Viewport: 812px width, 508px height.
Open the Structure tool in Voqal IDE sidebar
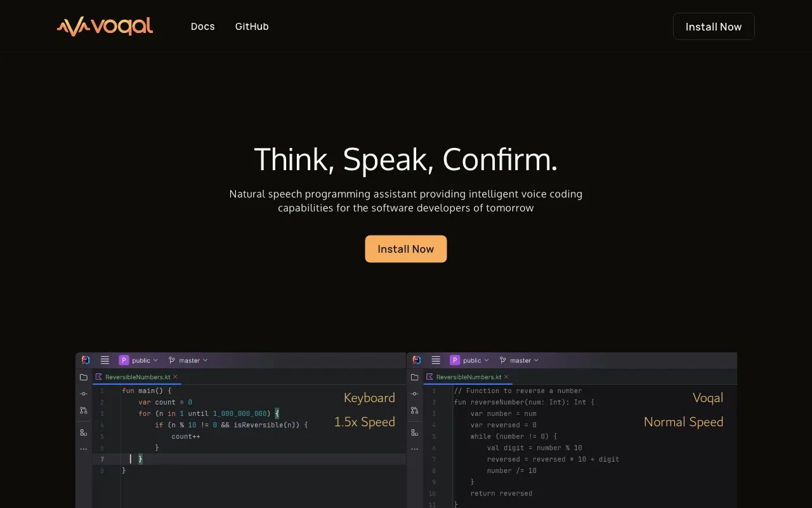coord(415,432)
